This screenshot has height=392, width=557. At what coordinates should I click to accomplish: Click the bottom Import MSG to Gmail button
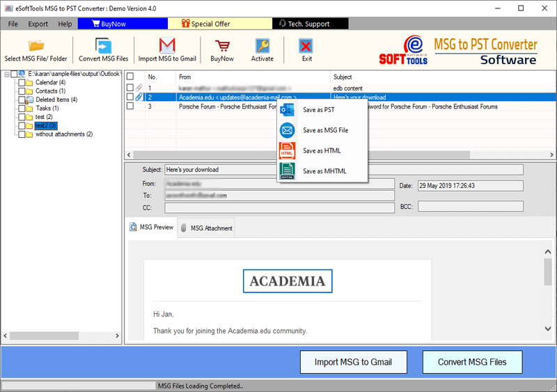click(354, 362)
